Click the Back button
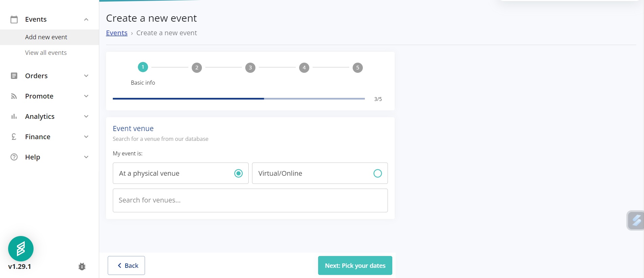 [126, 265]
